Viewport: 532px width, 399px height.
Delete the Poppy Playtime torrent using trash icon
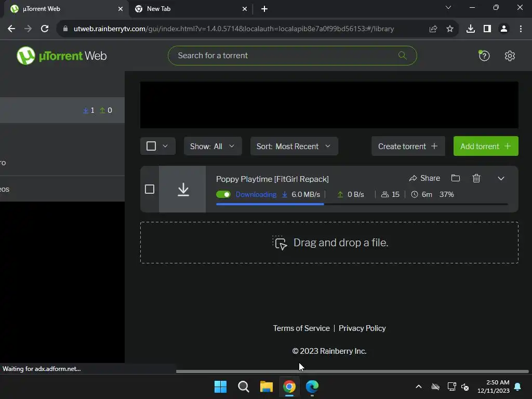[x=476, y=178]
